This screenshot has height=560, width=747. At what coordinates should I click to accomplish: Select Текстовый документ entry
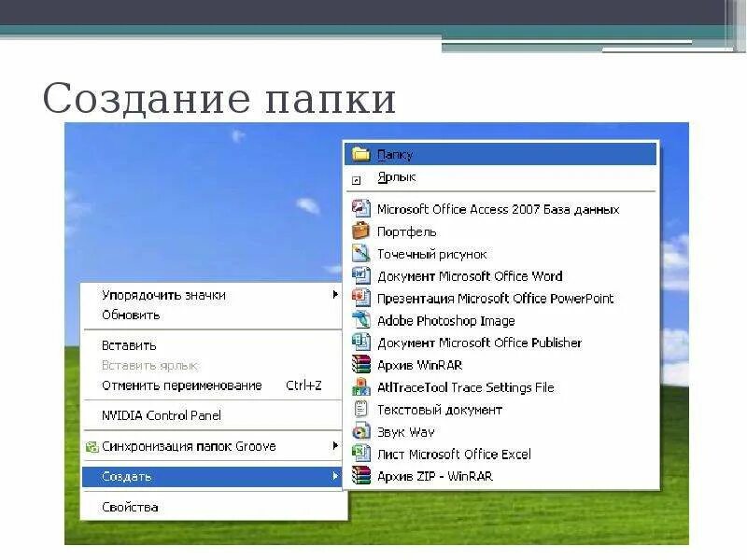(500, 410)
